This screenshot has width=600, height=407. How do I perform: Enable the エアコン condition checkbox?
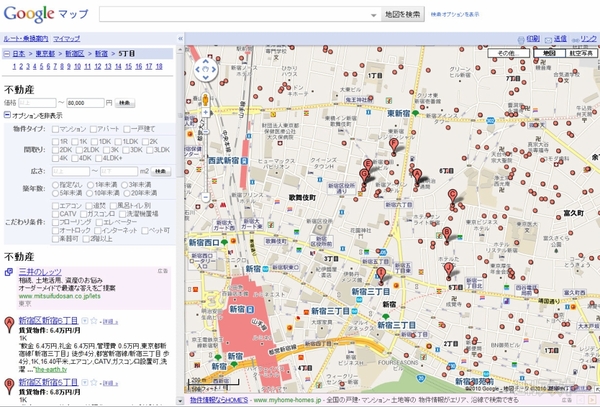tap(55, 206)
